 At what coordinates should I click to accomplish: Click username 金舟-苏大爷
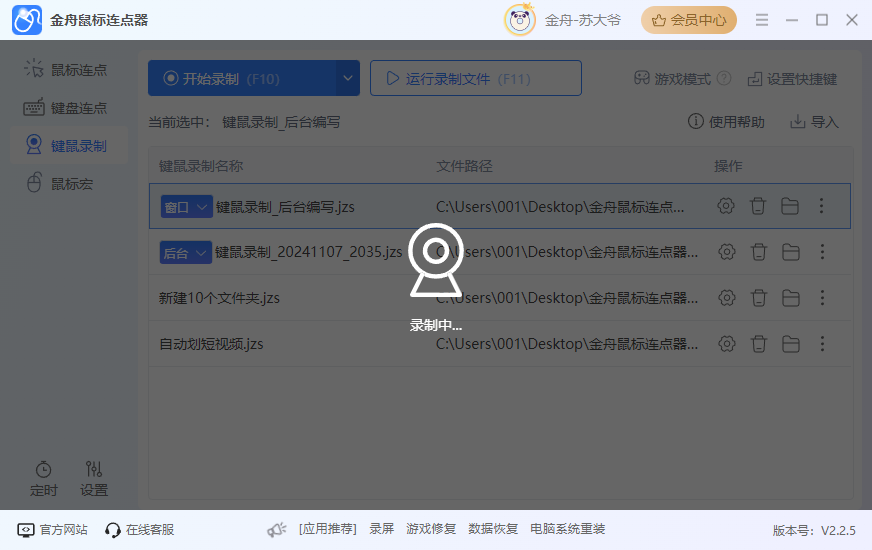(x=582, y=20)
